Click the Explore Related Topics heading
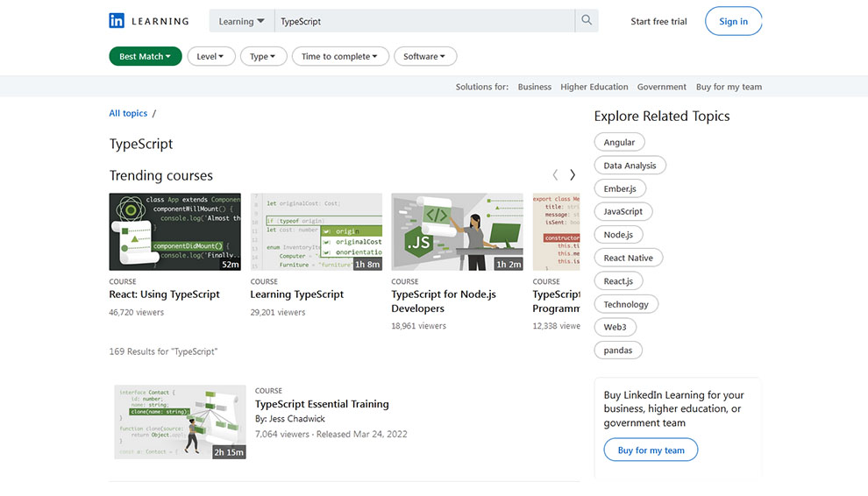 662,117
